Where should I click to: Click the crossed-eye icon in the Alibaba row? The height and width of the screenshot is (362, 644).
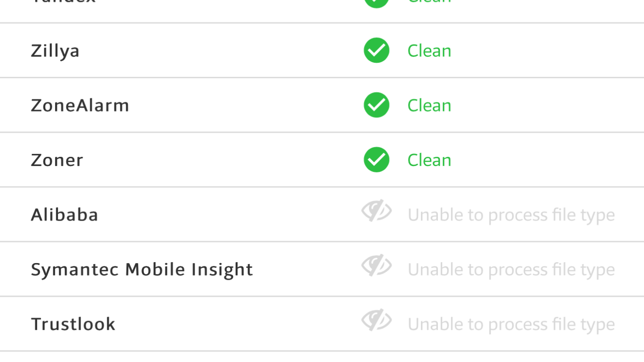click(x=377, y=211)
